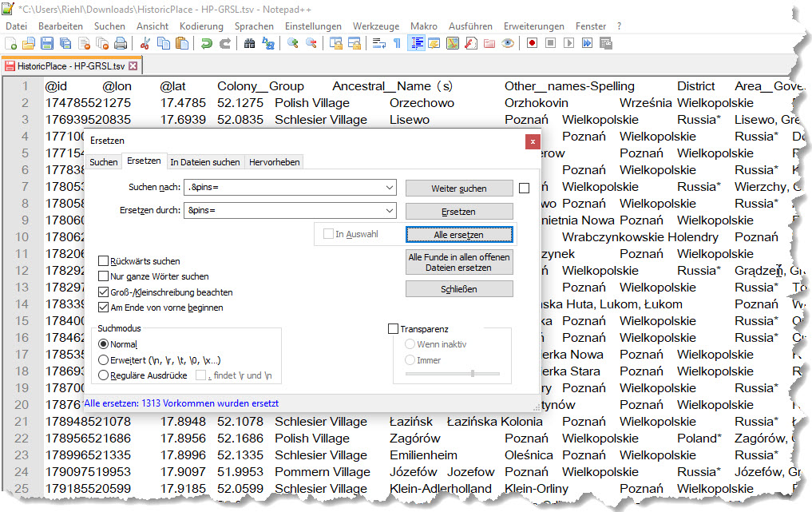Expand the Suchen nach dropdown history
812x512 pixels.
pos(389,188)
